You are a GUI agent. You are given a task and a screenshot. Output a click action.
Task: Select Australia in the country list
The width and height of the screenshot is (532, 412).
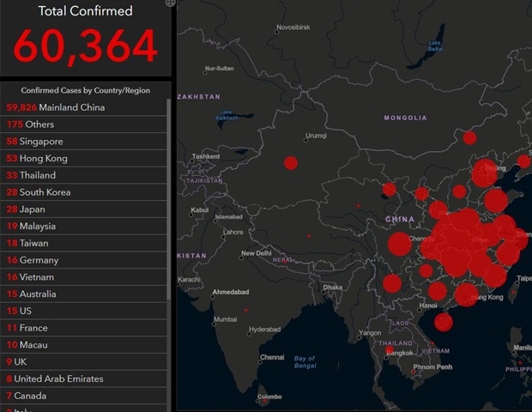[x=33, y=294]
